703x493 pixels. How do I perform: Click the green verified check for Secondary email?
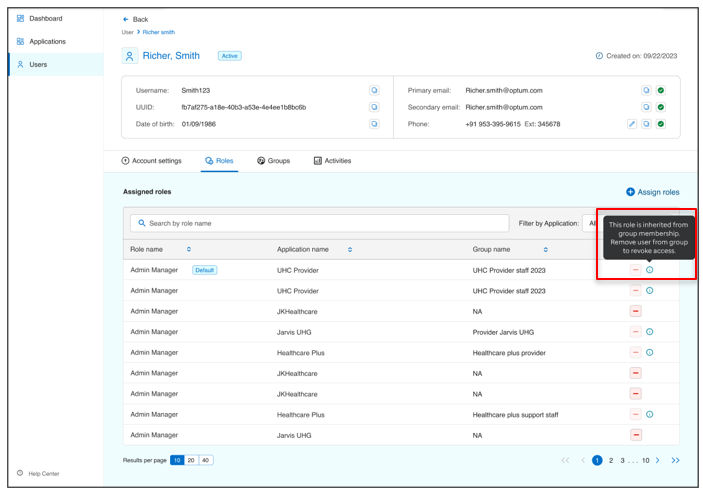pos(660,107)
